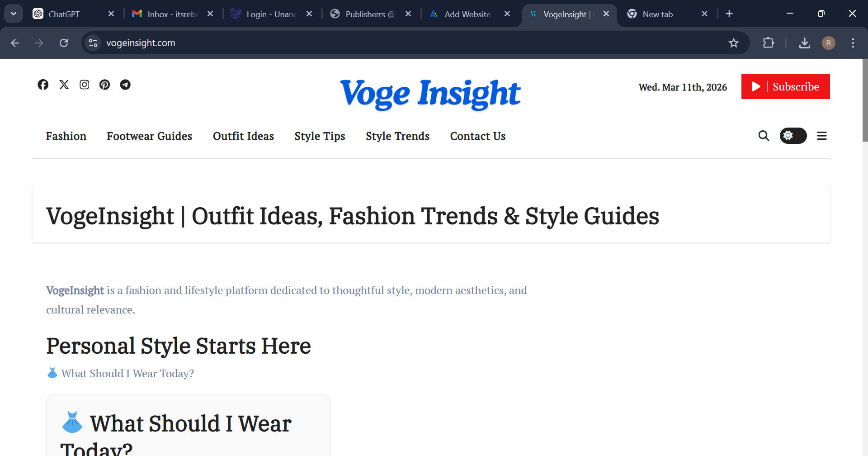
Task: Close the VogeInsight tab
Action: (606, 14)
